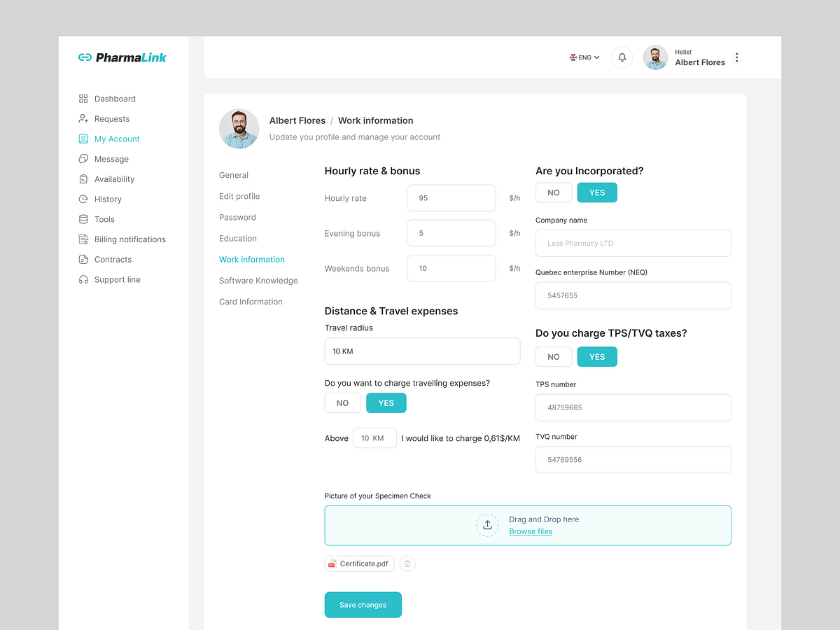The width and height of the screenshot is (840, 630).
Task: Click the Quebec enterprise Number field
Action: (x=633, y=295)
